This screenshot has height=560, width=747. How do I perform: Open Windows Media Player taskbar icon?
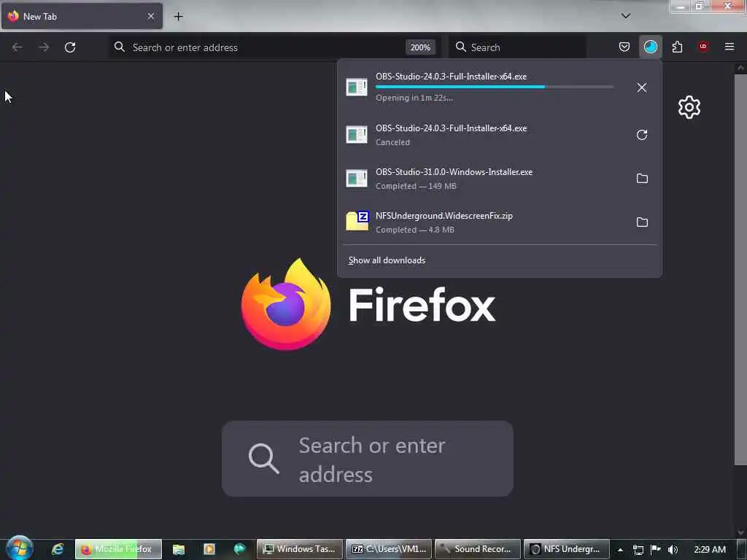[x=209, y=549]
